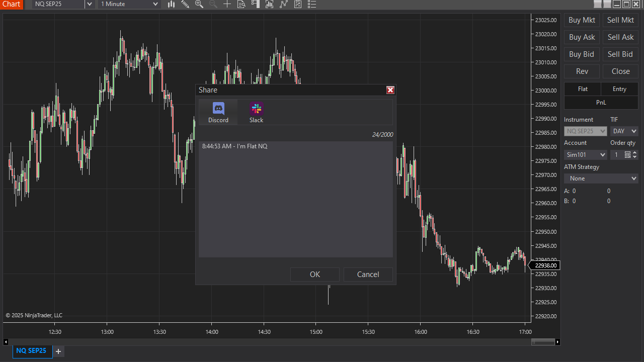Toggle the PnL display
The image size is (644, 362).
click(x=601, y=102)
